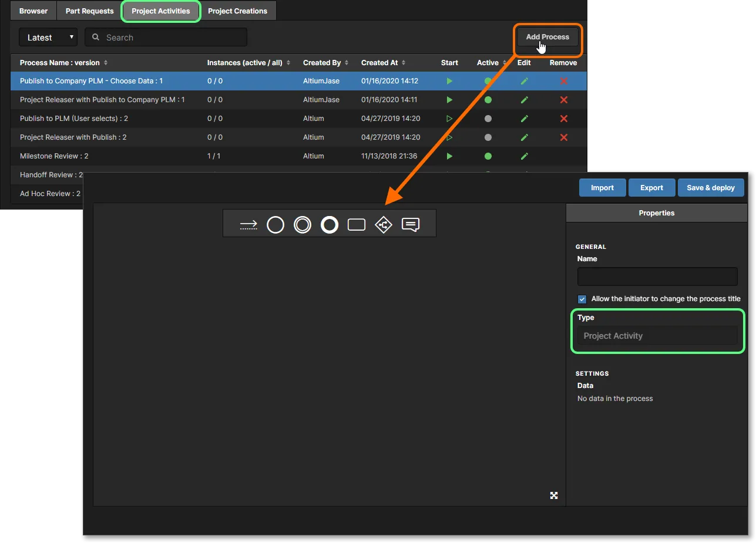Click the Add Process button

(x=547, y=37)
